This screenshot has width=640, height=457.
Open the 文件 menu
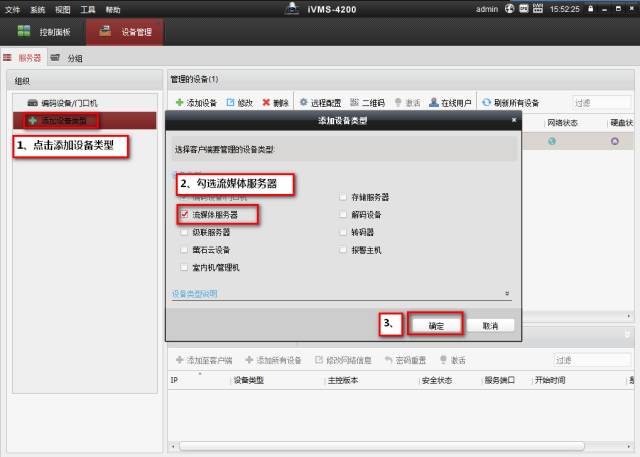coord(12,8)
